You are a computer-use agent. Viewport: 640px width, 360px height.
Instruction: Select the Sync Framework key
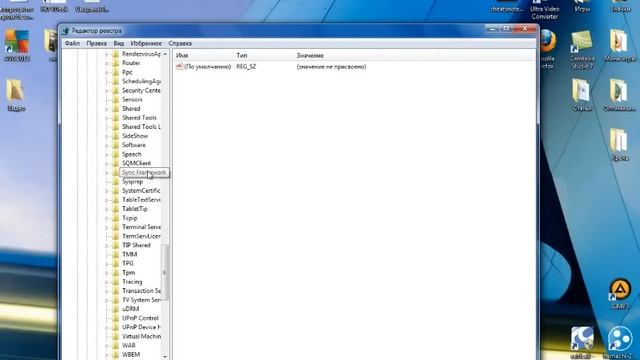pos(144,173)
